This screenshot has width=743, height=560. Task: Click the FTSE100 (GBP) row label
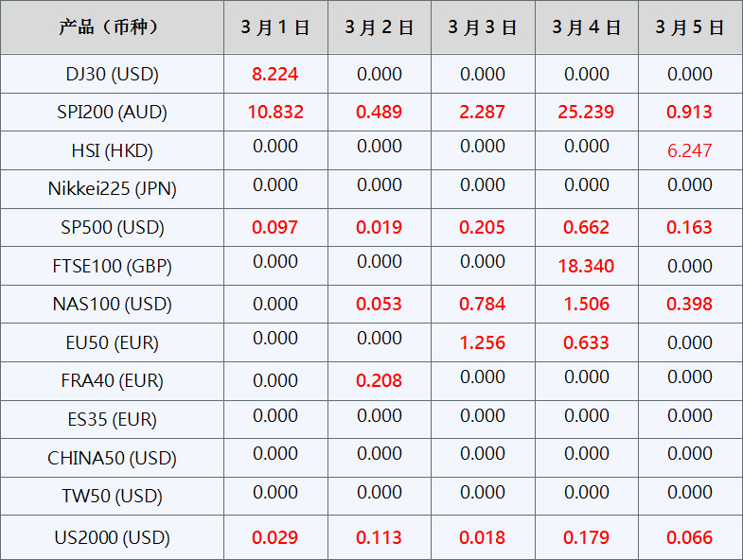[112, 266]
